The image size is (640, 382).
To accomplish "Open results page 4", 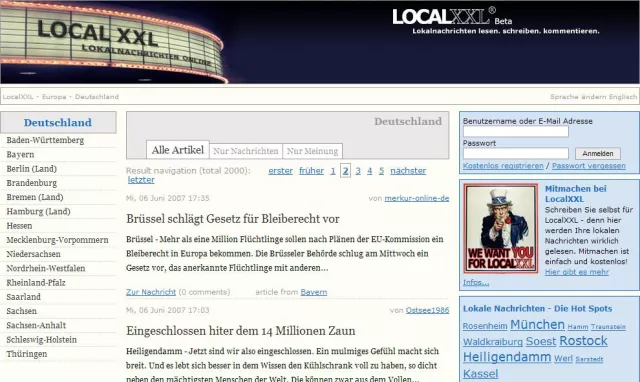I will (369, 171).
